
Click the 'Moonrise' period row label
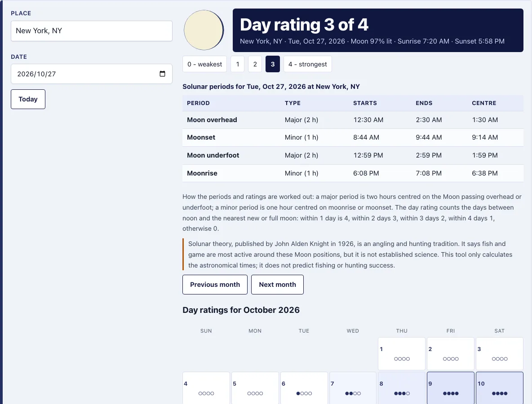[x=202, y=174]
